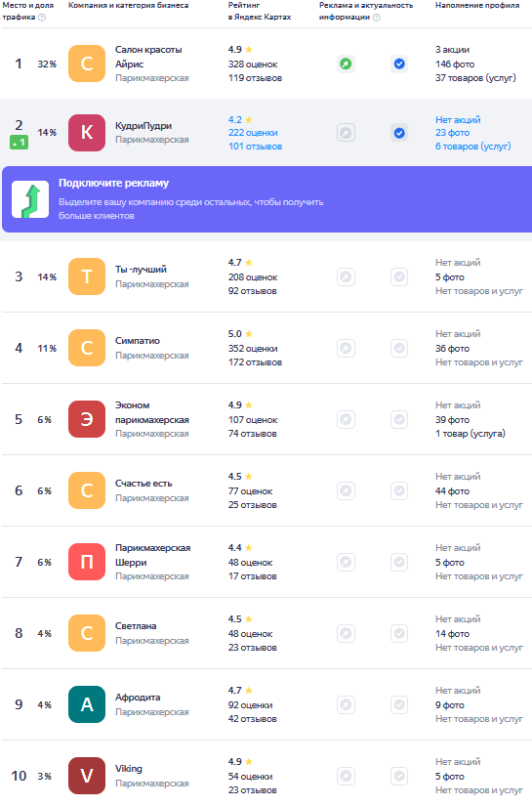Click the green arrow icon in the Подключите рекламу banner
This screenshot has height=806, width=532.
(30, 199)
